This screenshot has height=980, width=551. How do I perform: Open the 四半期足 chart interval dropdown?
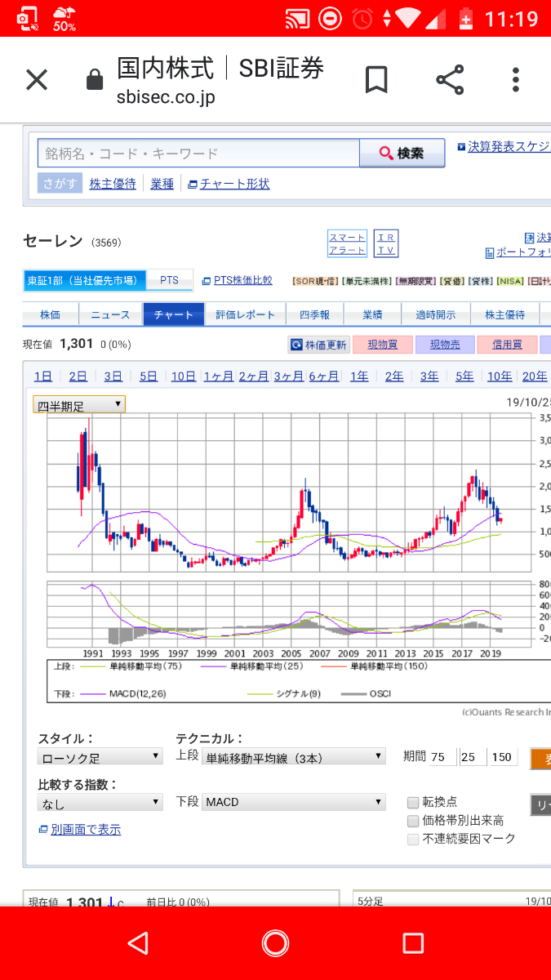[78, 404]
